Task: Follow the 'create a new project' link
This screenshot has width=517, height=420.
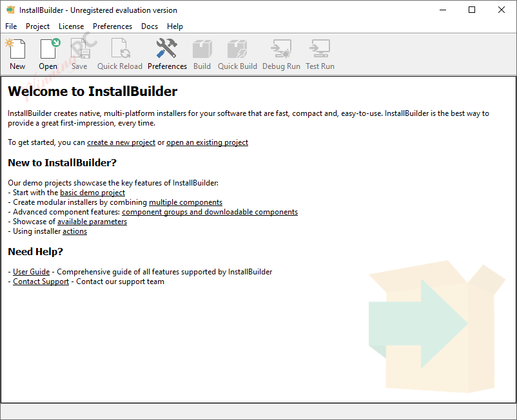Action: tap(121, 142)
